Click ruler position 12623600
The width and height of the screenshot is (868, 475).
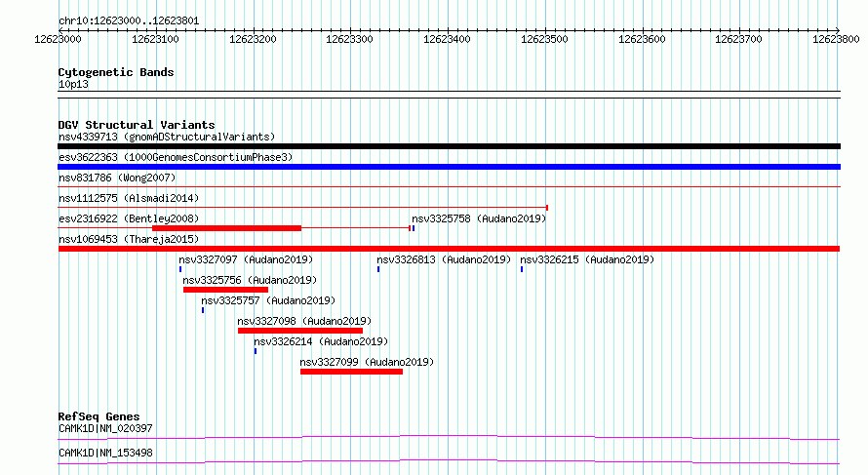(642, 39)
